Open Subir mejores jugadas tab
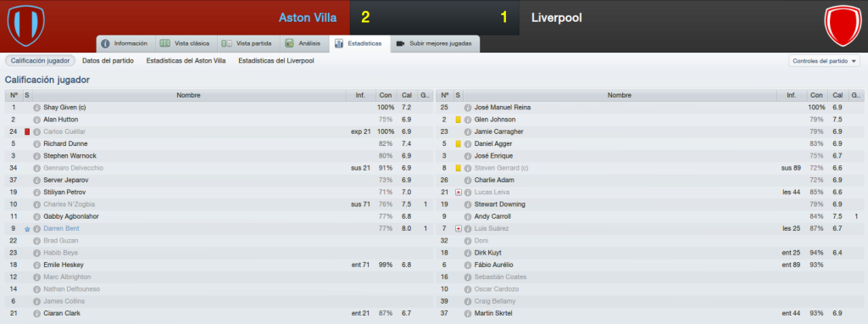Viewport: 868px width, 324px height. (x=436, y=43)
